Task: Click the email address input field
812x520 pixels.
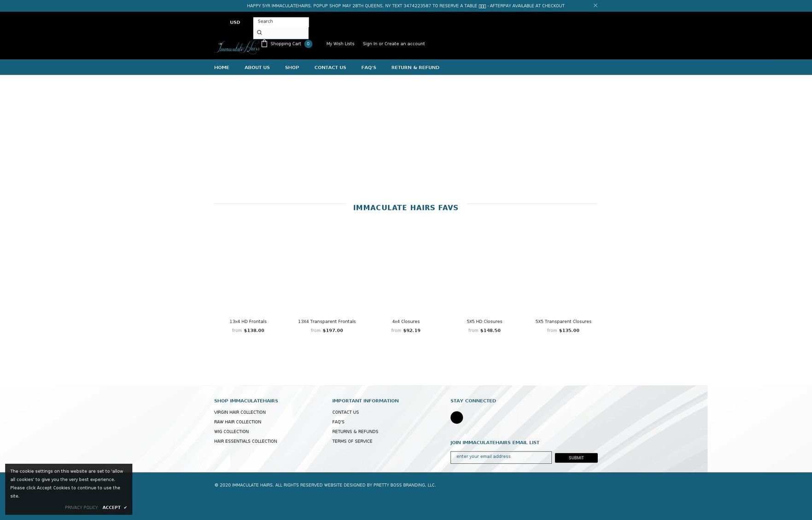Action: (x=501, y=456)
